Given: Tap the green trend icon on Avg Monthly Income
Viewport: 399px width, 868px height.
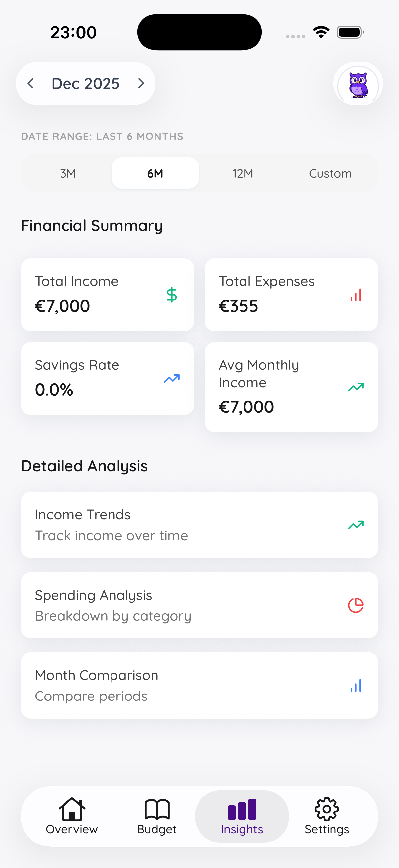Looking at the screenshot, I should (356, 387).
